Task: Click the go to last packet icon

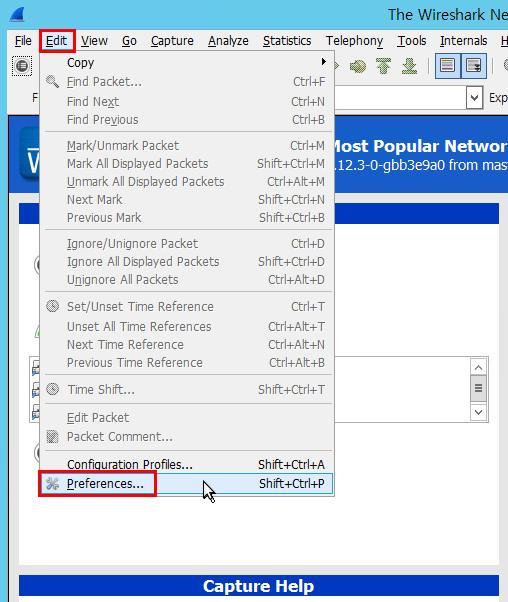Action: pyautogui.click(x=409, y=66)
